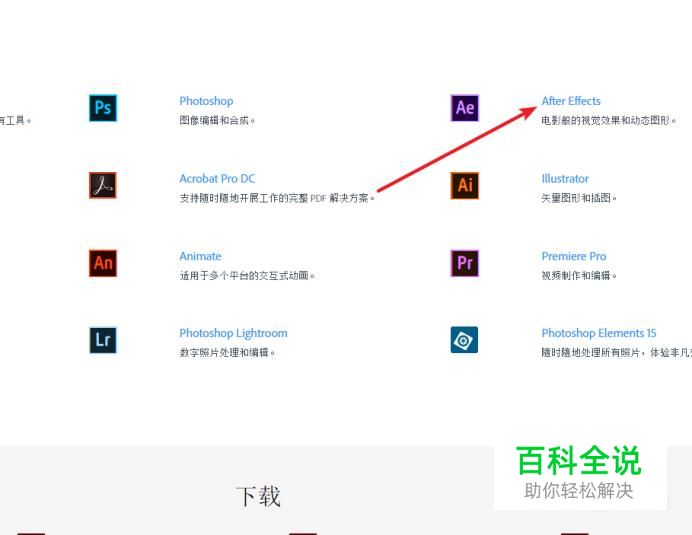Open the Animate link
This screenshot has width=692, height=535.
(200, 256)
